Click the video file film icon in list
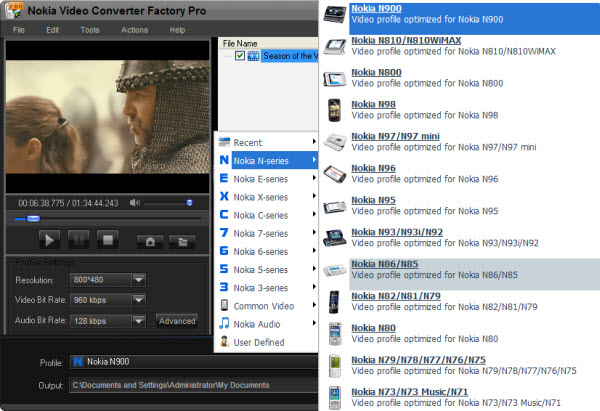This screenshot has height=411, width=600. pyautogui.click(x=253, y=56)
